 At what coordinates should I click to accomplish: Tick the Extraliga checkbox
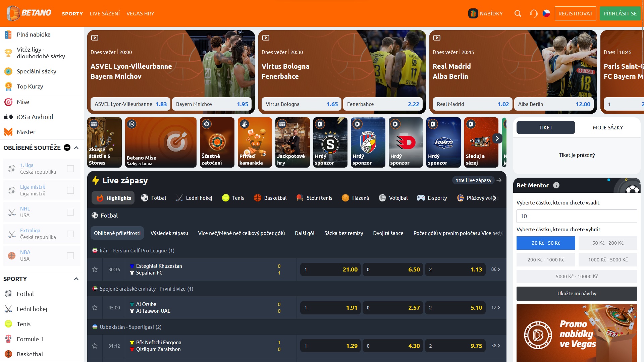tap(70, 234)
